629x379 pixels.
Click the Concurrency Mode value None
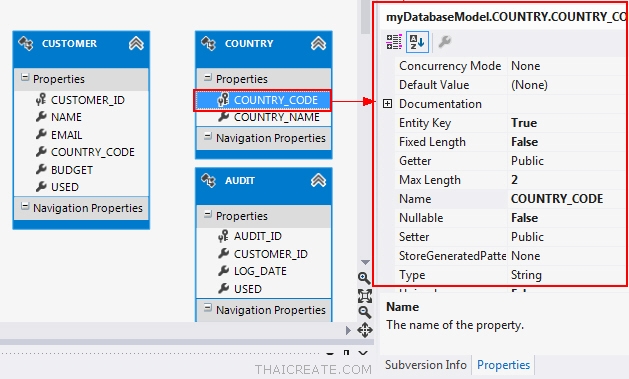[526, 66]
